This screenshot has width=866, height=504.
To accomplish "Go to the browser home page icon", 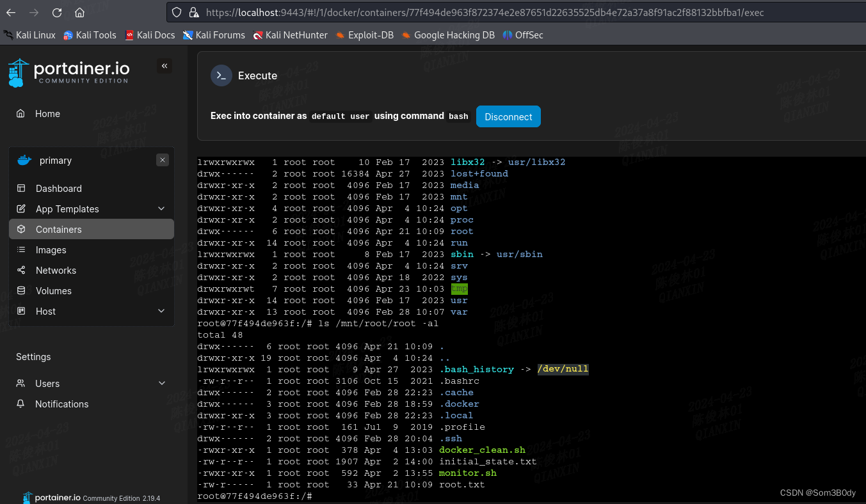I will pyautogui.click(x=79, y=13).
